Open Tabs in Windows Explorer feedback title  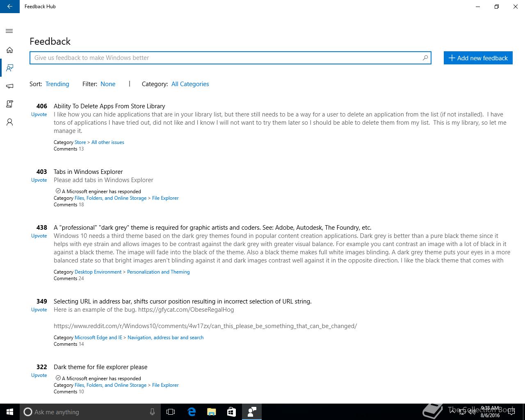[x=88, y=172]
